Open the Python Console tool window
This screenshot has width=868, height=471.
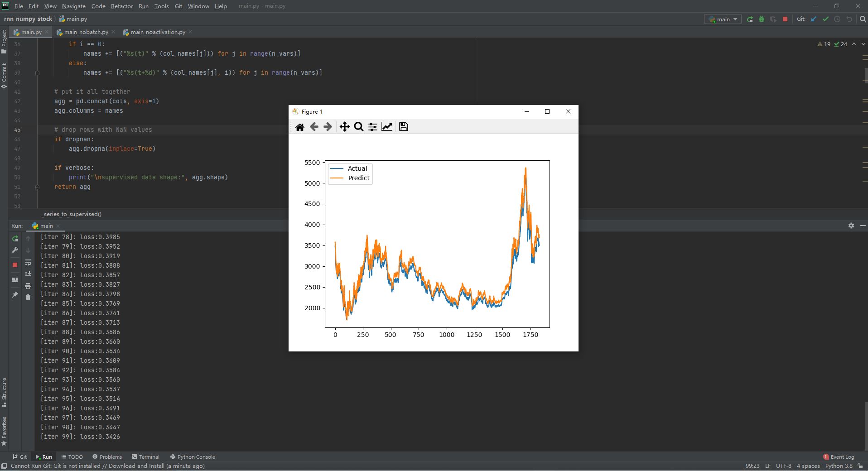pos(193,457)
